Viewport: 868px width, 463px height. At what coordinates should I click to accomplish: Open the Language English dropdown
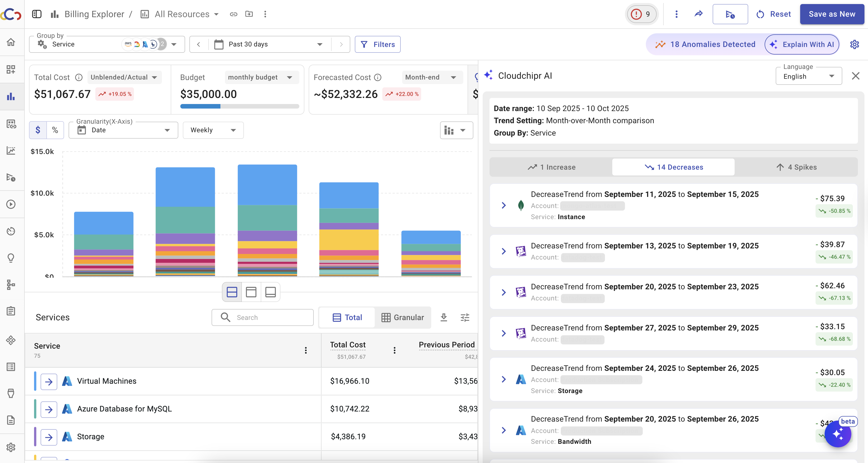(808, 76)
